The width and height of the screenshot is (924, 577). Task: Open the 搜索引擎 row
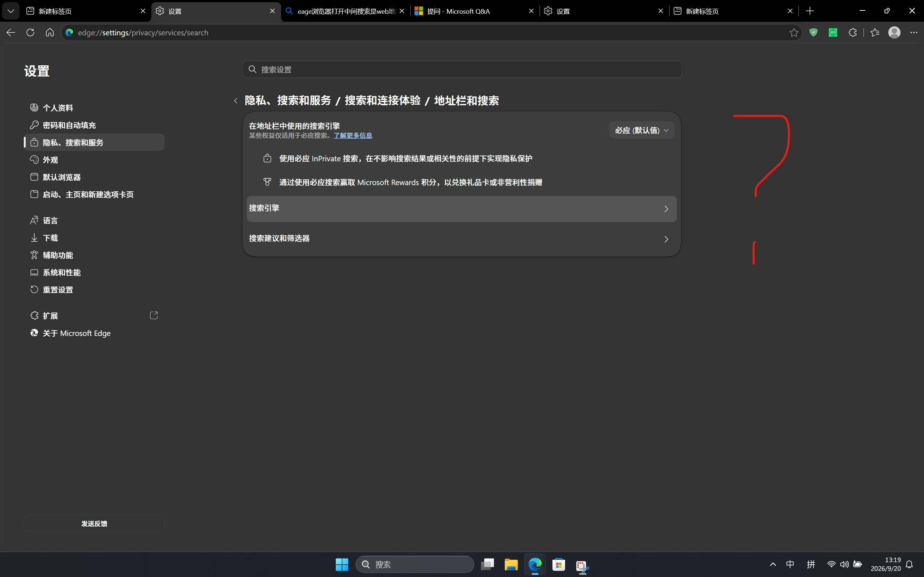point(461,209)
